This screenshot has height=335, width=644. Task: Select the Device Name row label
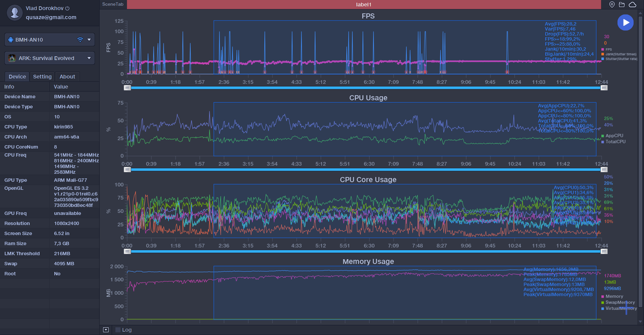(x=20, y=96)
